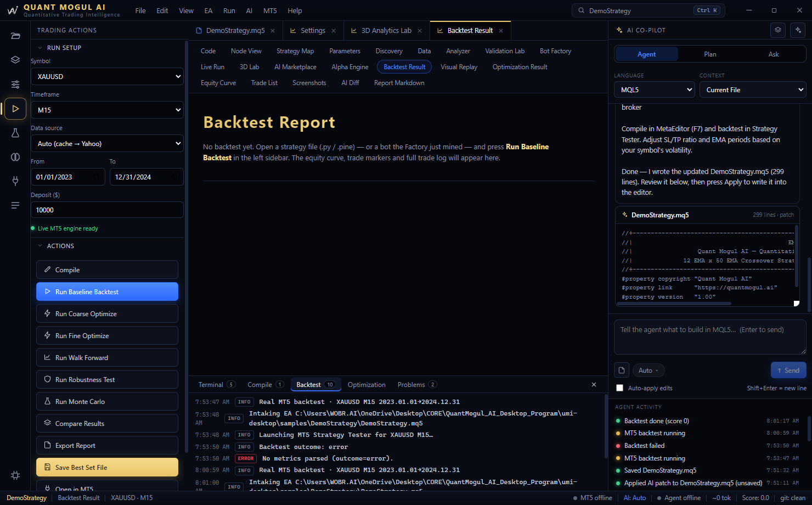Viewport: 812px width, 505px height.
Task: Switch to the Terminal log tab
Action: 217,385
